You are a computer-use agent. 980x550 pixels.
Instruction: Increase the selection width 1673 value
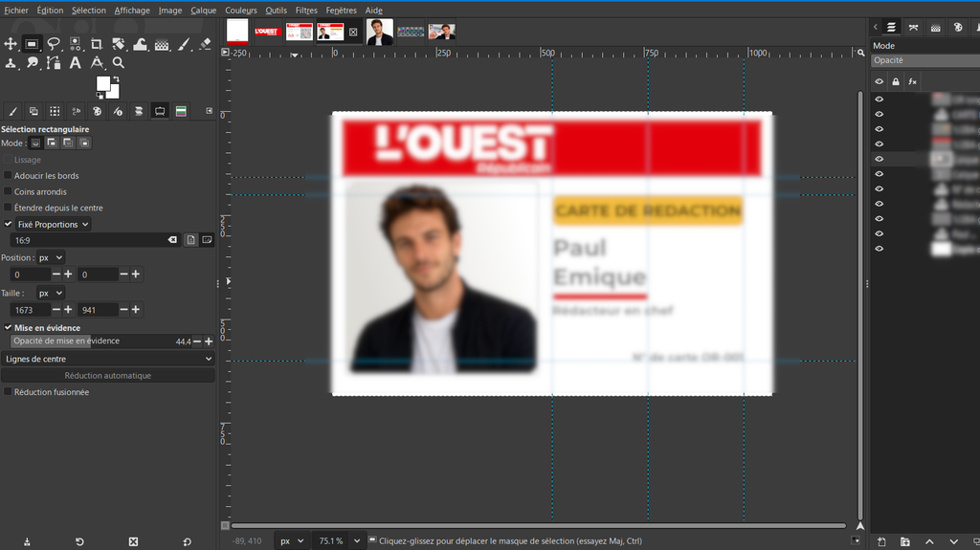68,310
